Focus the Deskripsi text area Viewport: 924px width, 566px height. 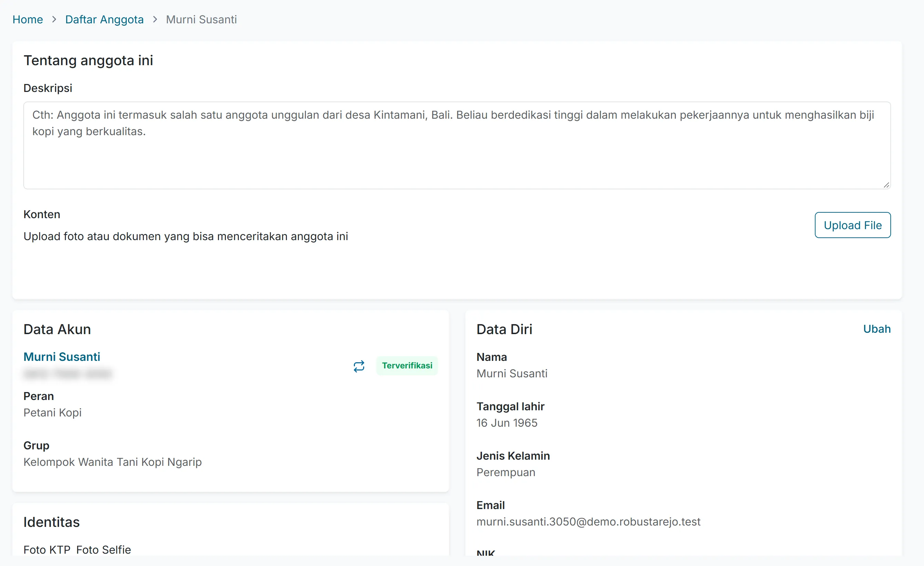pos(457,145)
